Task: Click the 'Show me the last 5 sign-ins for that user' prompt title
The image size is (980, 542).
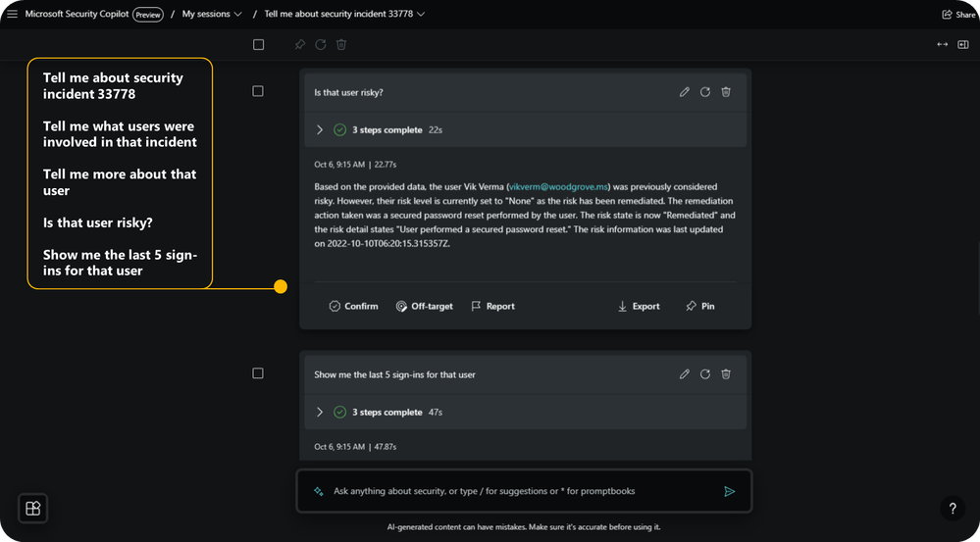Action: [x=395, y=374]
